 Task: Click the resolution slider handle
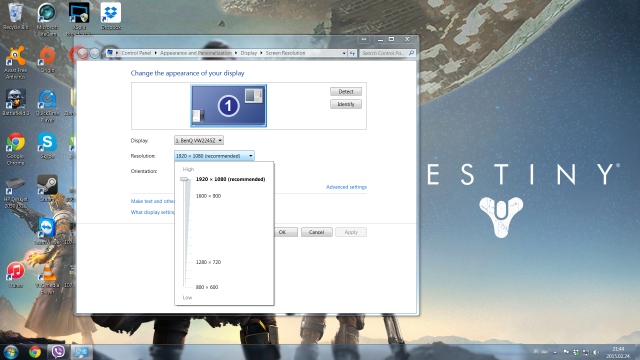tap(184, 179)
